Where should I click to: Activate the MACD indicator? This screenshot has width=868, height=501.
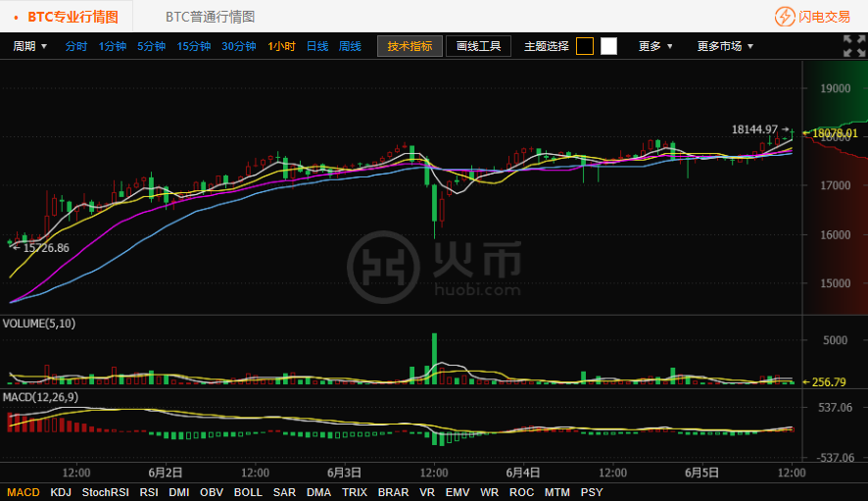[x=24, y=492]
